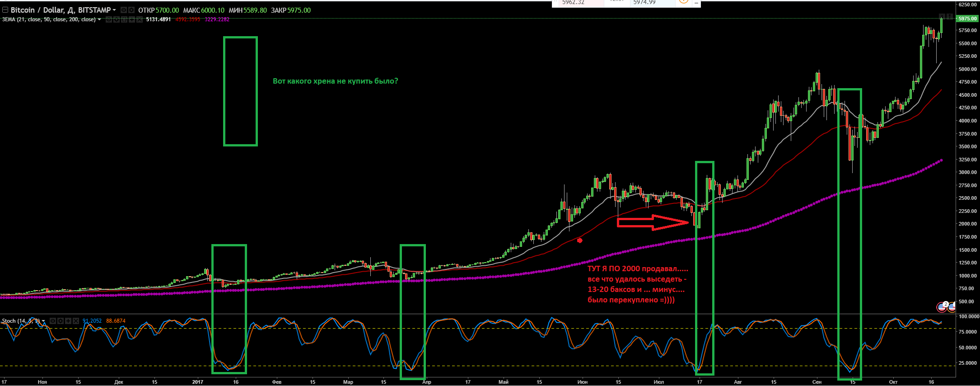This screenshot has height=386, width=980.
Task: Click the МАКС 6000.10 high value
Action: 204,10
